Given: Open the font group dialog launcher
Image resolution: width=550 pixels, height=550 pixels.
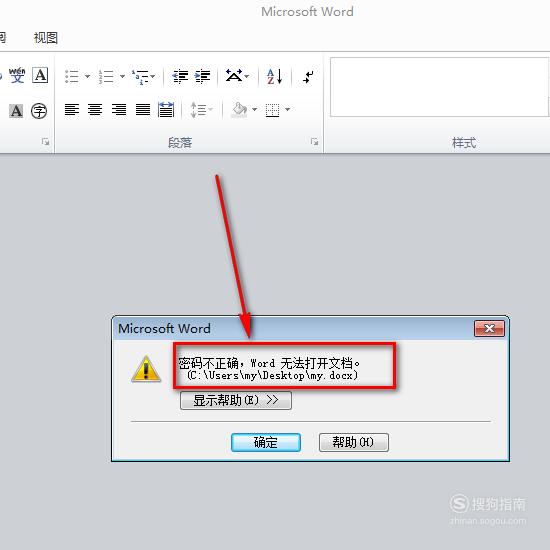Looking at the screenshot, I should tap(45, 142).
